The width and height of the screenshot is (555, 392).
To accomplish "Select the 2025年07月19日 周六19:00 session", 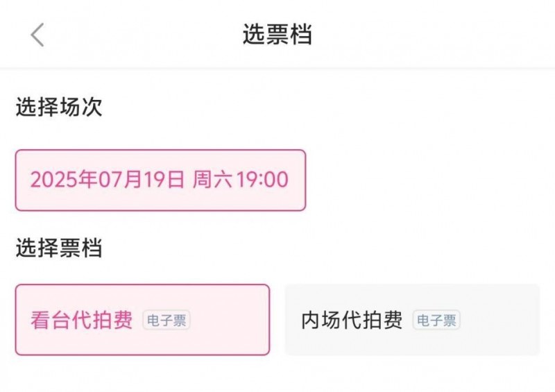I will click(160, 180).
